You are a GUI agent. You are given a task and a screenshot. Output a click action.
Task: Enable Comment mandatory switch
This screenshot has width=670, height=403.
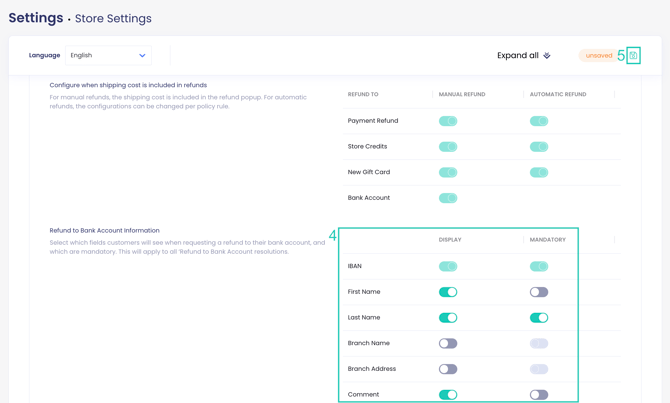539,394
